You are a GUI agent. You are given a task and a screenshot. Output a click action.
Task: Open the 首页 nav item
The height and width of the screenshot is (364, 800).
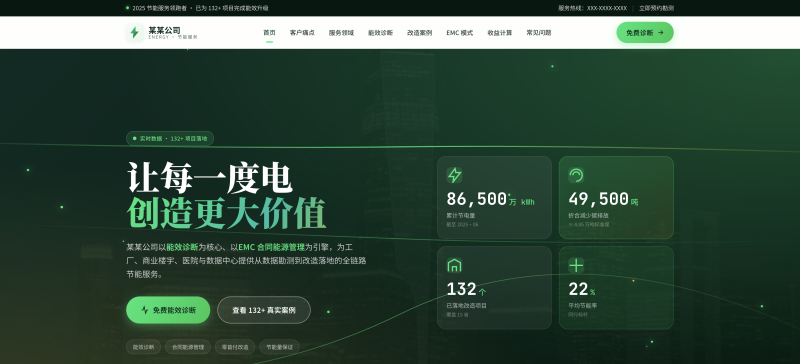pyautogui.click(x=269, y=33)
